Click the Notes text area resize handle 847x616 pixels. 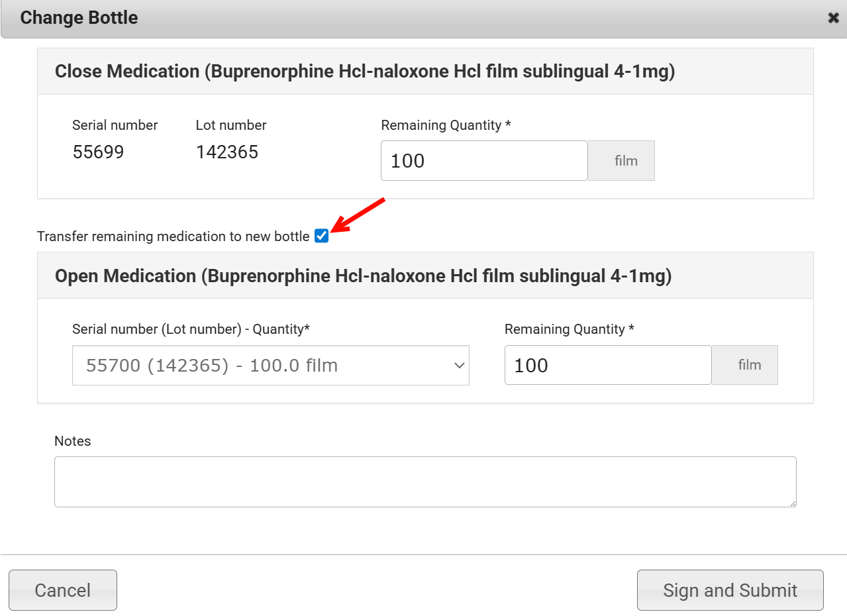click(793, 503)
